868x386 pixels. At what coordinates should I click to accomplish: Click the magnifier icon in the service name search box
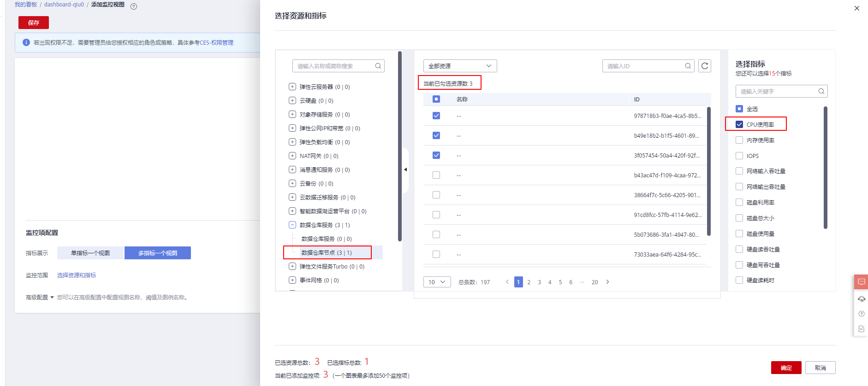[x=378, y=66]
